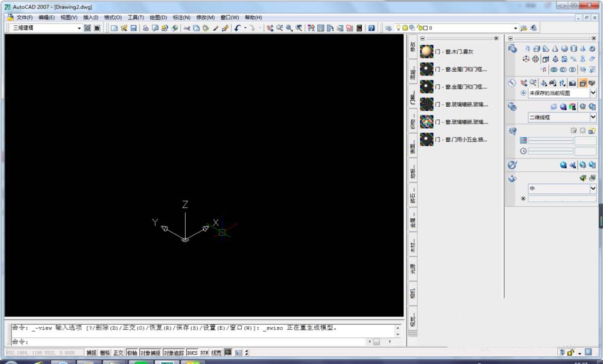Click the QuickCalc calculator icon
The height and width of the screenshot is (364, 603).
(359, 28)
